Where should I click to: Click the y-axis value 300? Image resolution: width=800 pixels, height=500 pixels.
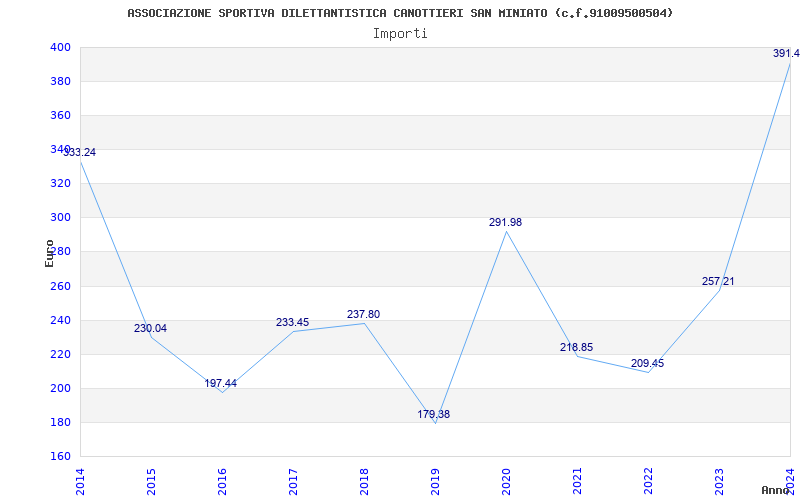(x=60, y=217)
